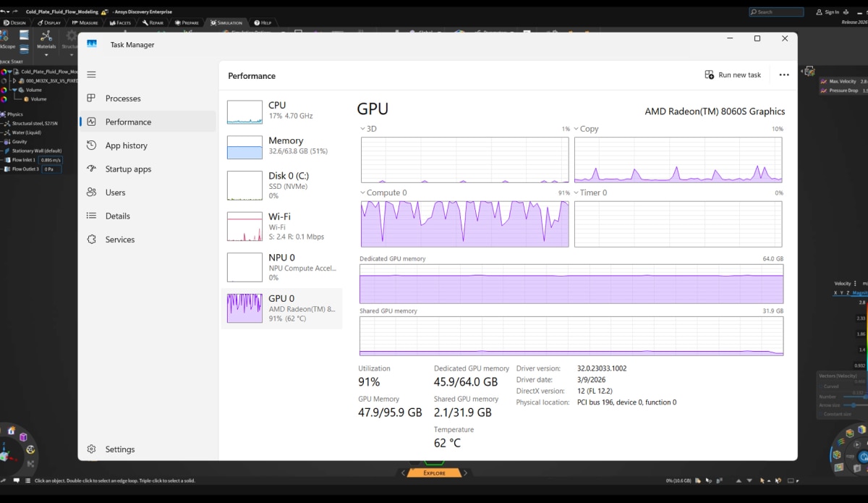Image resolution: width=868 pixels, height=503 pixels.
Task: Open Startup apps in Task Manager
Action: (148, 169)
